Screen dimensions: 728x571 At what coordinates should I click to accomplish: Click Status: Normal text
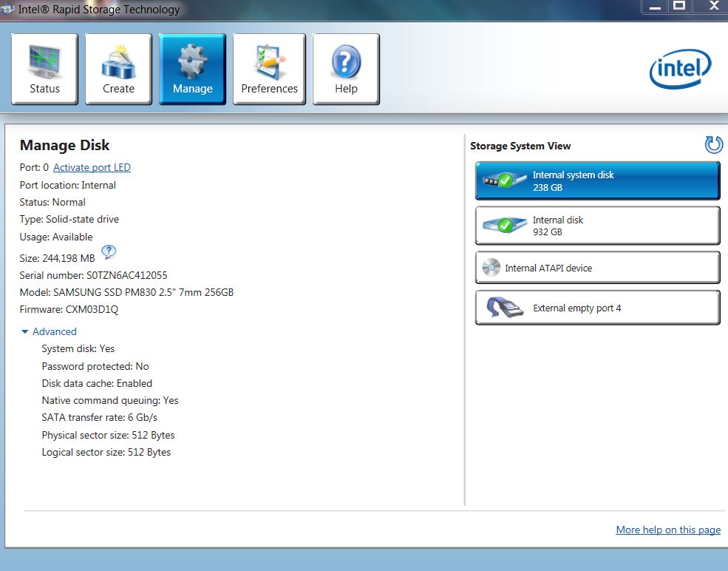(52, 202)
